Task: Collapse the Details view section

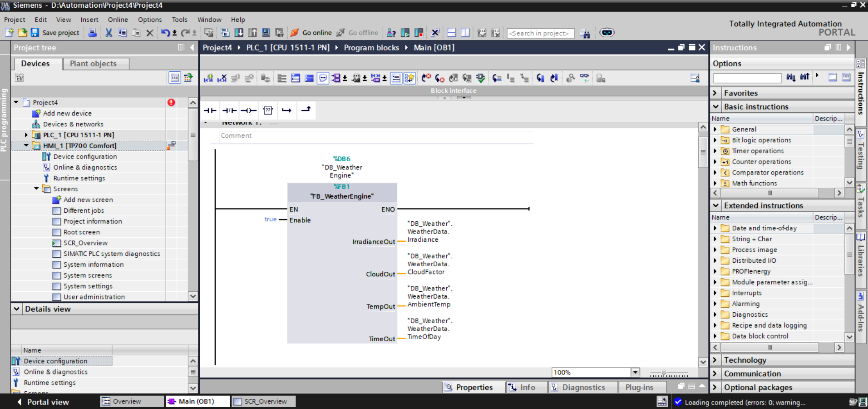Action: 17,309
